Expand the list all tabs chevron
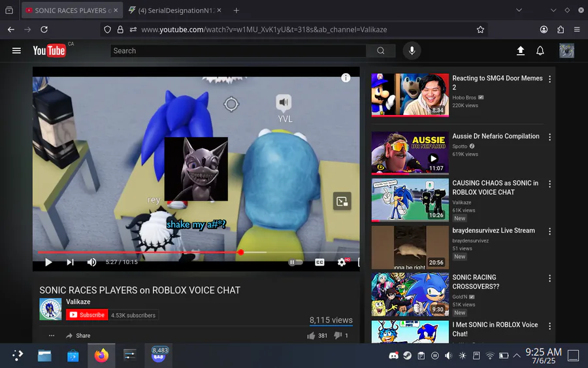The height and width of the screenshot is (368, 588). 519,10
